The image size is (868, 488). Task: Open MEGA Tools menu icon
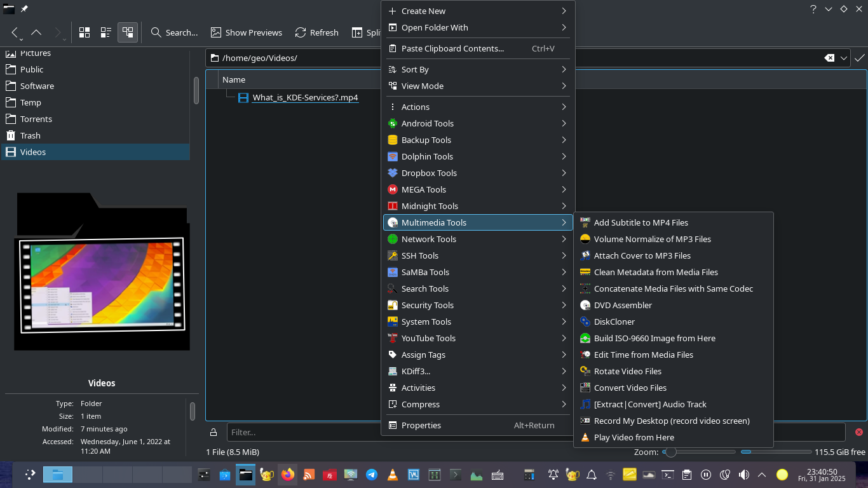393,189
